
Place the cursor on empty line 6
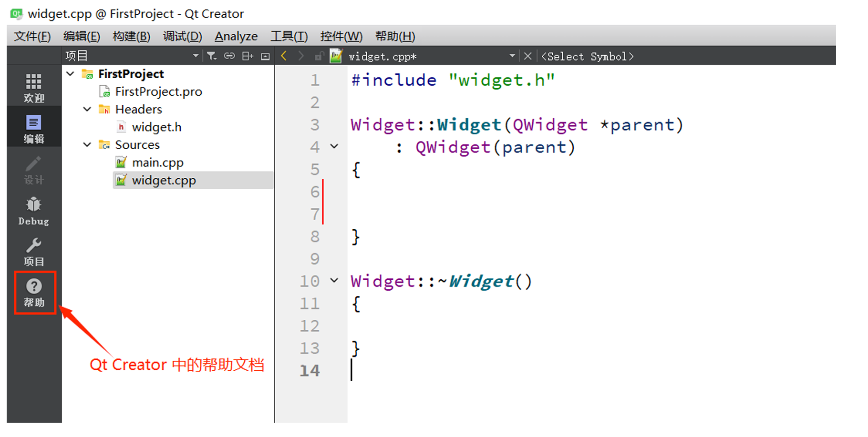pos(591,192)
